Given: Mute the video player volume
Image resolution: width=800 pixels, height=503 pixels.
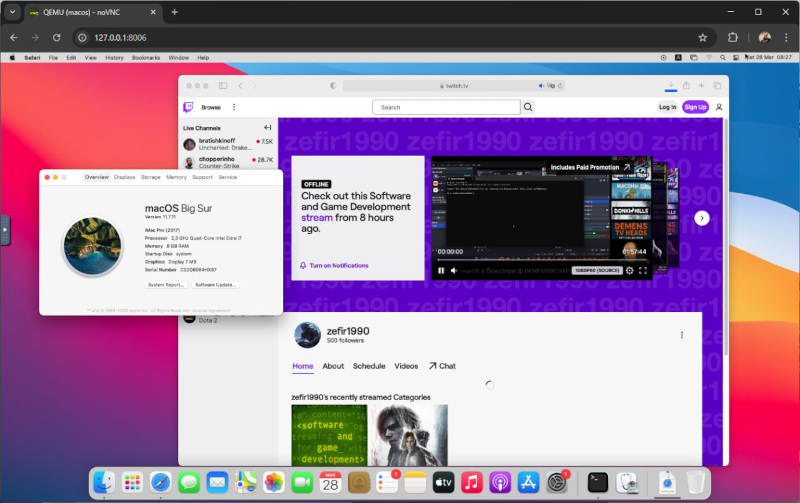Looking at the screenshot, I should click(454, 270).
